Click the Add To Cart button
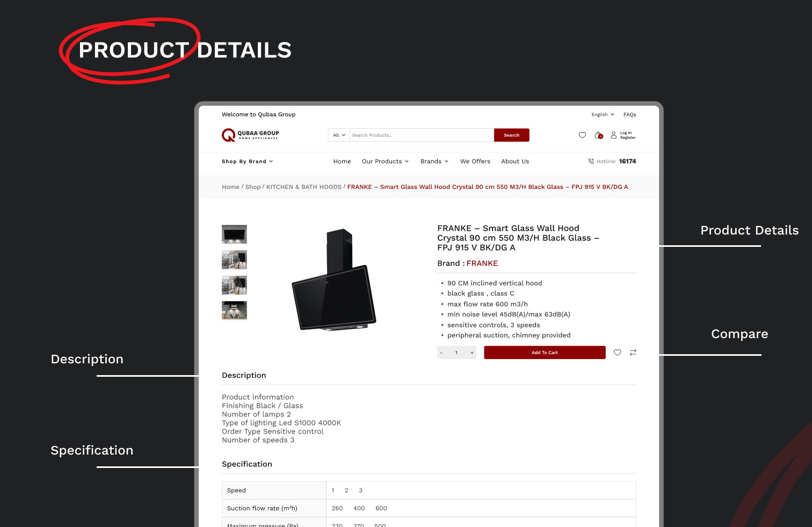 pyautogui.click(x=545, y=353)
